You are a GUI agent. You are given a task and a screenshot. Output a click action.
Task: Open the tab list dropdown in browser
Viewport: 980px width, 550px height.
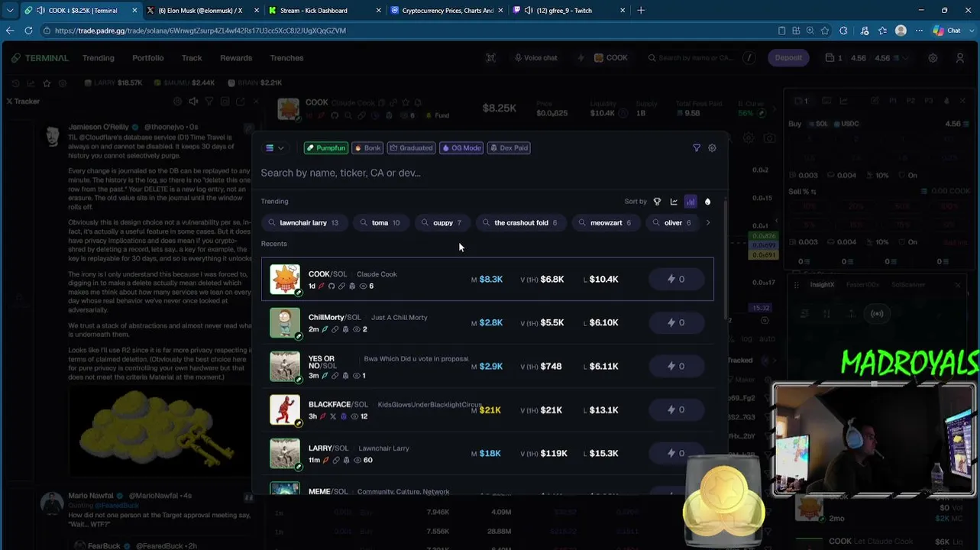coord(10,11)
